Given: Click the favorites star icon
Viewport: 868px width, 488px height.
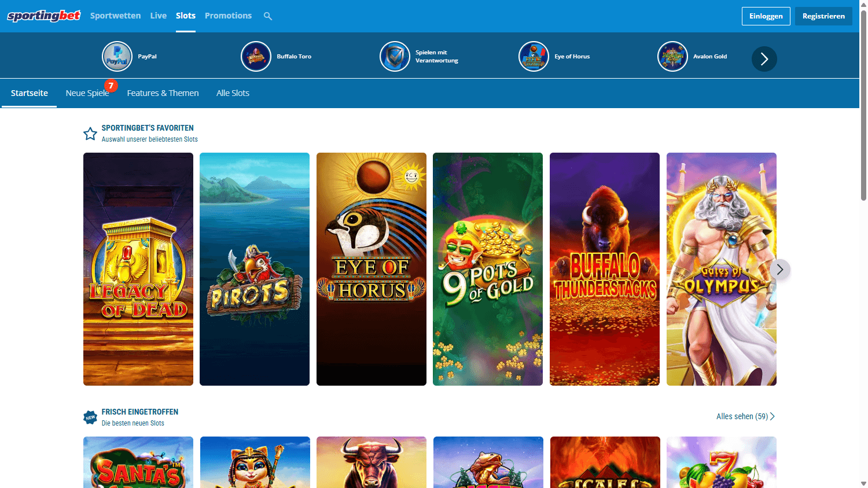Looking at the screenshot, I should coord(90,134).
